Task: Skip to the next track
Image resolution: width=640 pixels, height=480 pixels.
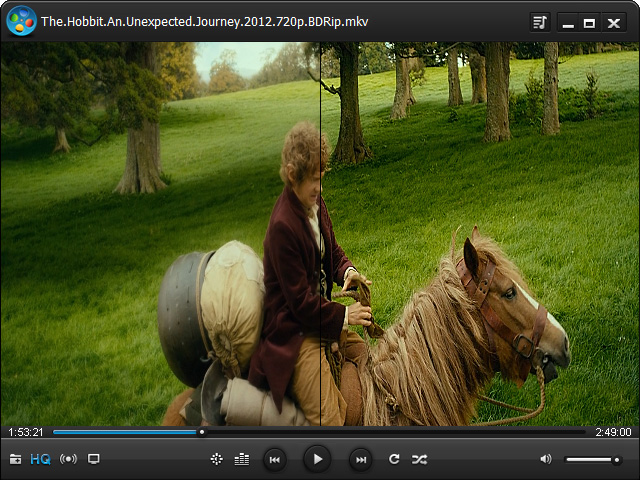Action: tap(361, 460)
